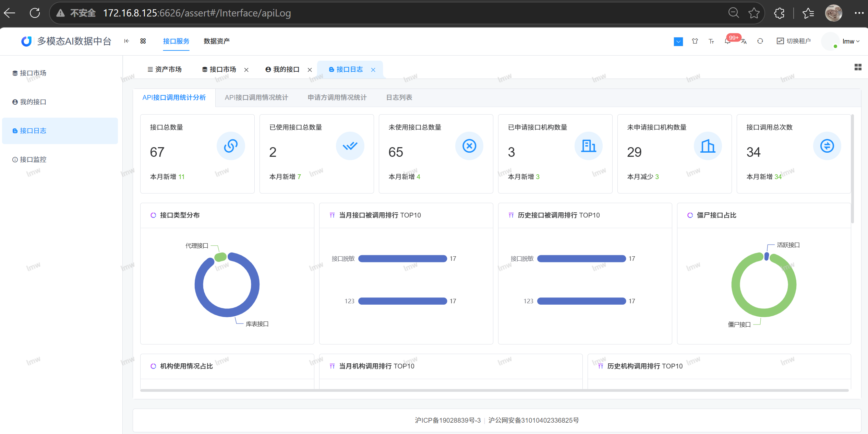Click the vertical scrollbar beside the stat cards
868x434 pixels.
point(853,169)
